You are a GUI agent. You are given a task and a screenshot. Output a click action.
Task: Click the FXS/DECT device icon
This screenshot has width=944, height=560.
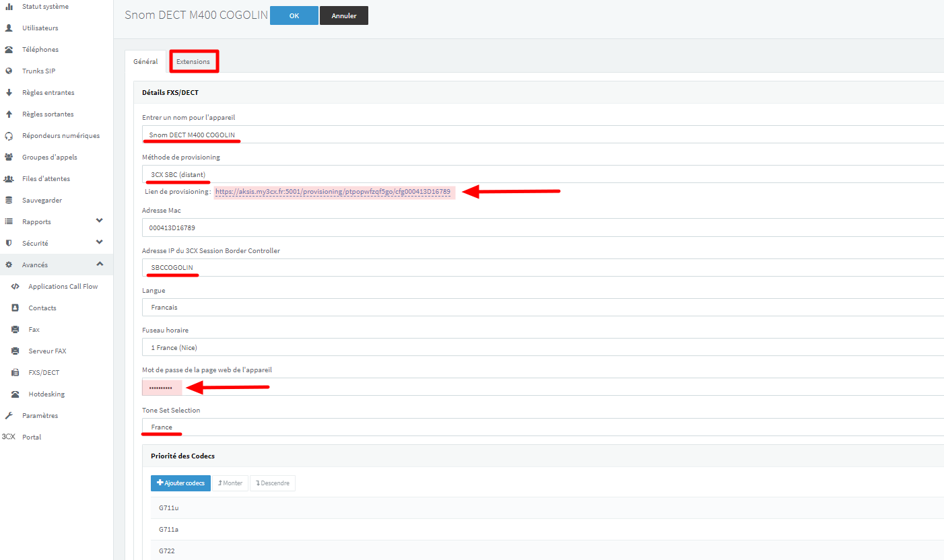coord(15,373)
